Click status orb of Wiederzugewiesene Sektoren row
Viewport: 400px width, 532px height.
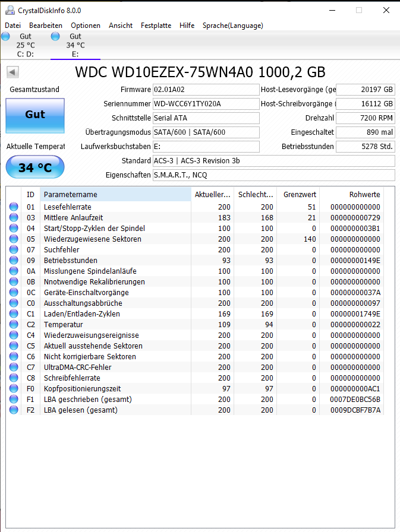coord(14,239)
